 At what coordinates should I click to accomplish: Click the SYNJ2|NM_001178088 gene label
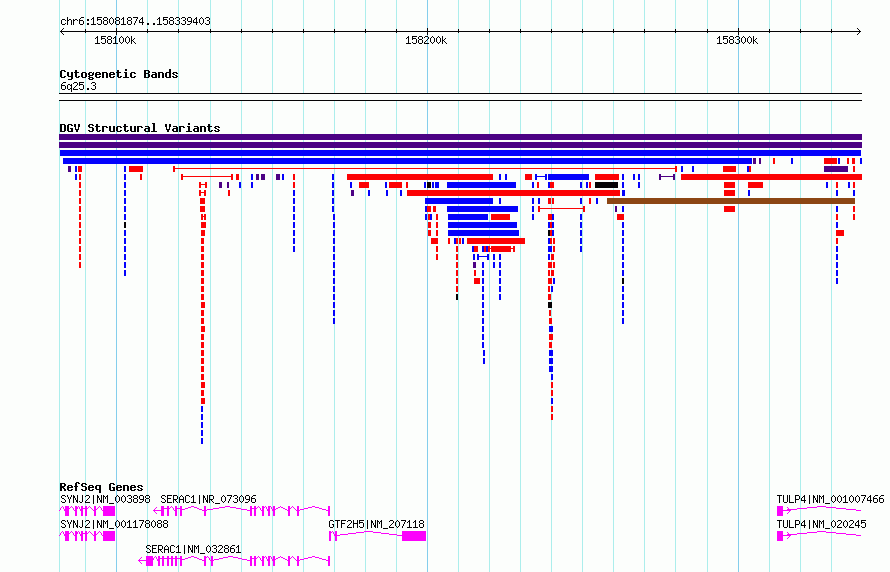[x=114, y=524]
